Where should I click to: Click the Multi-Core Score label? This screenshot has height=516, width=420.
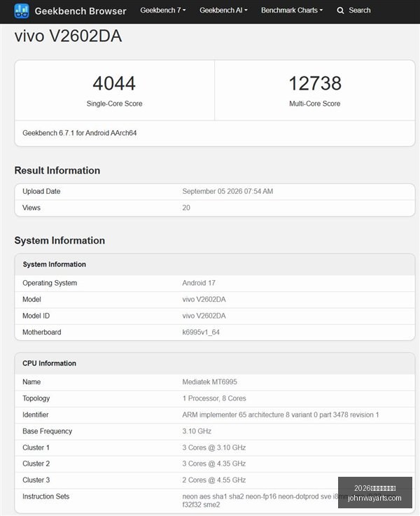(315, 104)
